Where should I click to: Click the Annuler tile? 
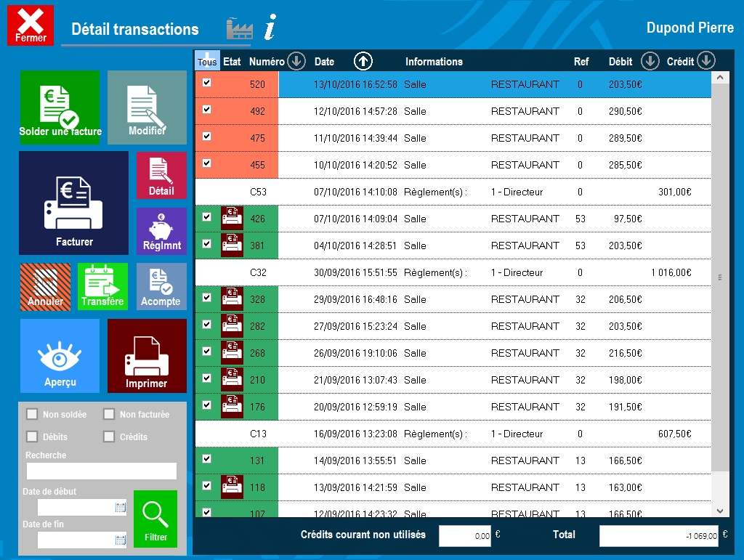tap(46, 286)
